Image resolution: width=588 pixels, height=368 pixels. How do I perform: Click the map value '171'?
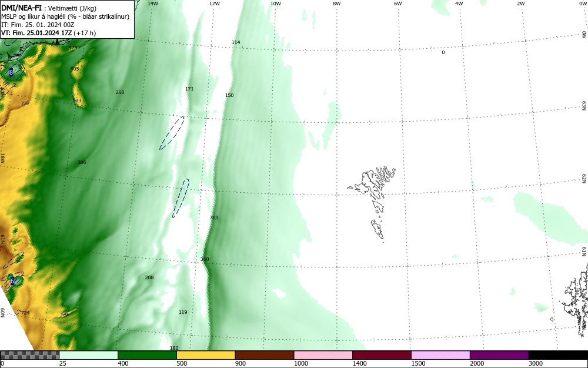[189, 89]
